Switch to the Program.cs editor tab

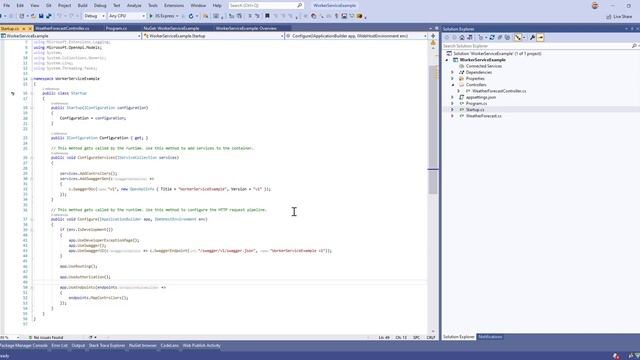[x=116, y=28]
